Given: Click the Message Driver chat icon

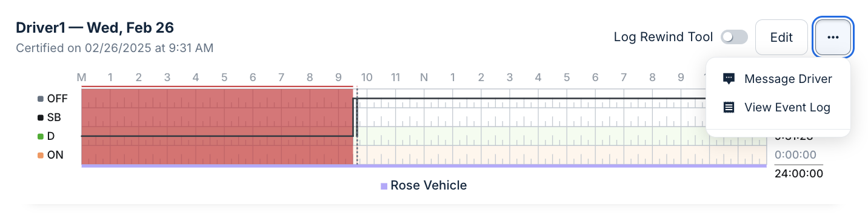Looking at the screenshot, I should [x=729, y=79].
